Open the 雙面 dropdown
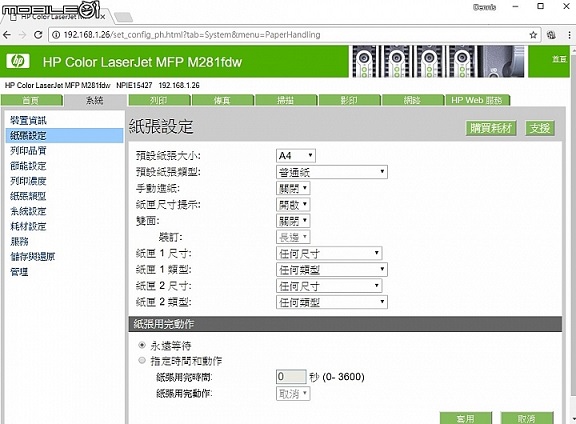 pyautogui.click(x=293, y=220)
